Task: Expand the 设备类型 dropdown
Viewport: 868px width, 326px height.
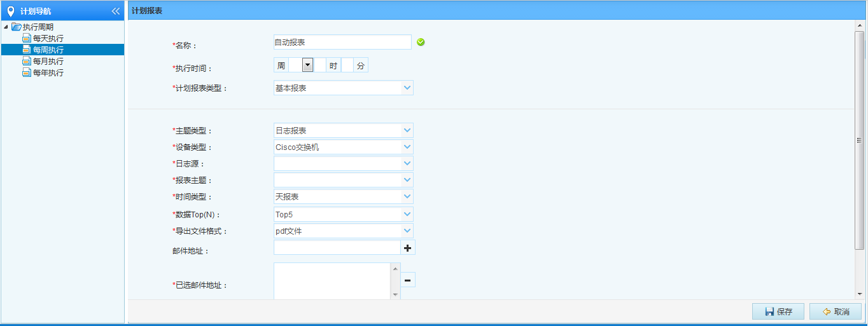Action: click(407, 147)
